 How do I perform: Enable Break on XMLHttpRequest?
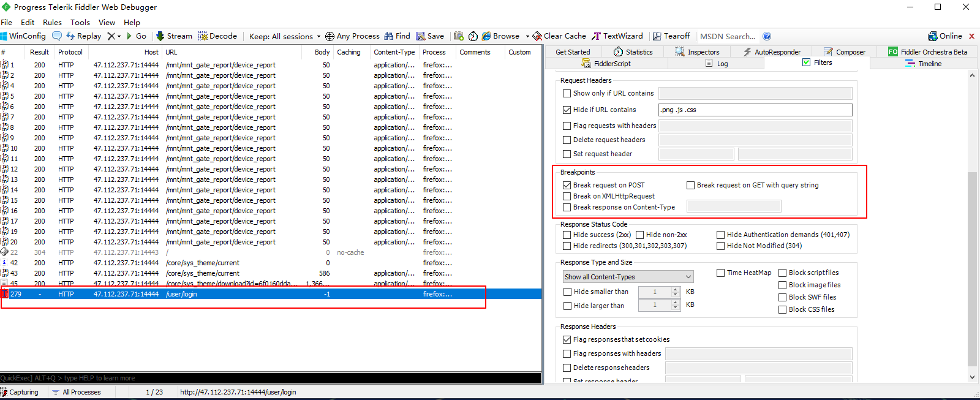pos(567,197)
